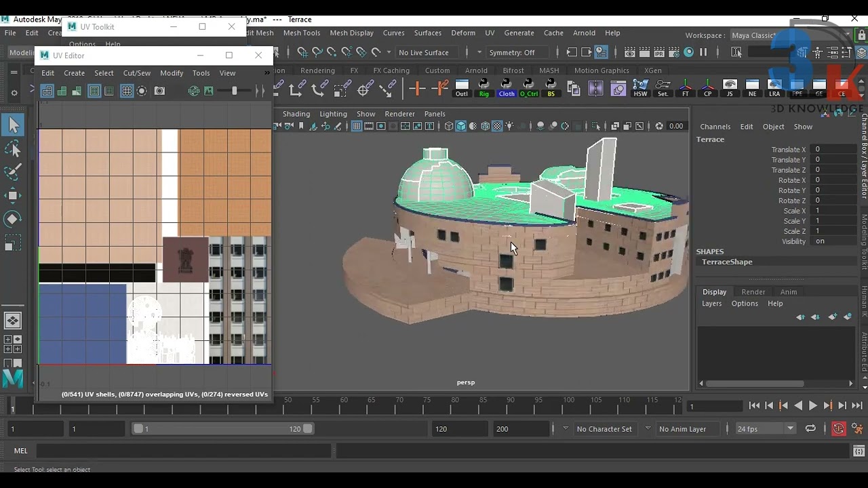Toggle the viewport grid icon
Image resolution: width=868 pixels, height=488 pixels.
pyautogui.click(x=356, y=126)
